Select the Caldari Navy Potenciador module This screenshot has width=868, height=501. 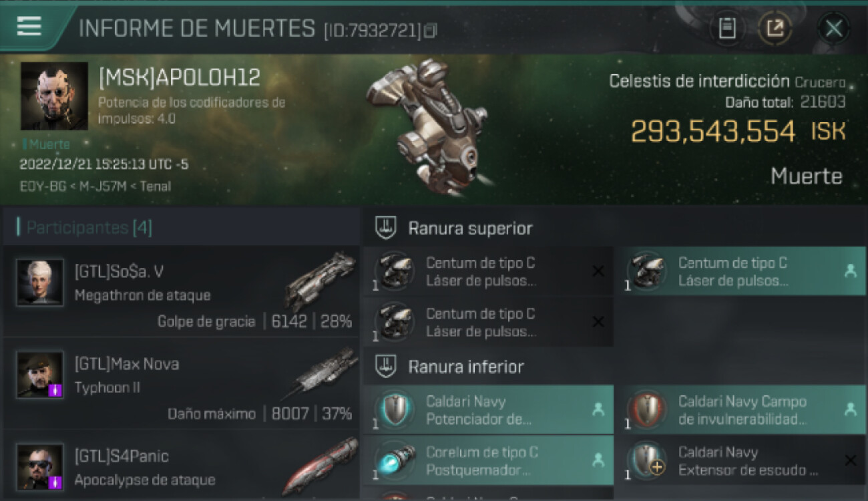[488, 409]
